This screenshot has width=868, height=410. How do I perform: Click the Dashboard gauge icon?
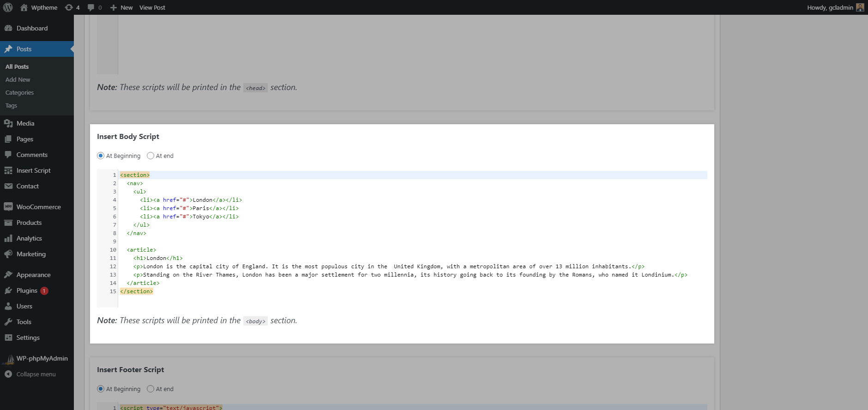(x=8, y=28)
